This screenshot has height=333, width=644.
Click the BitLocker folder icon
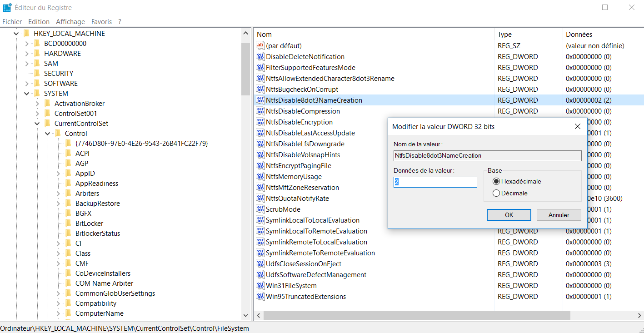[68, 224]
